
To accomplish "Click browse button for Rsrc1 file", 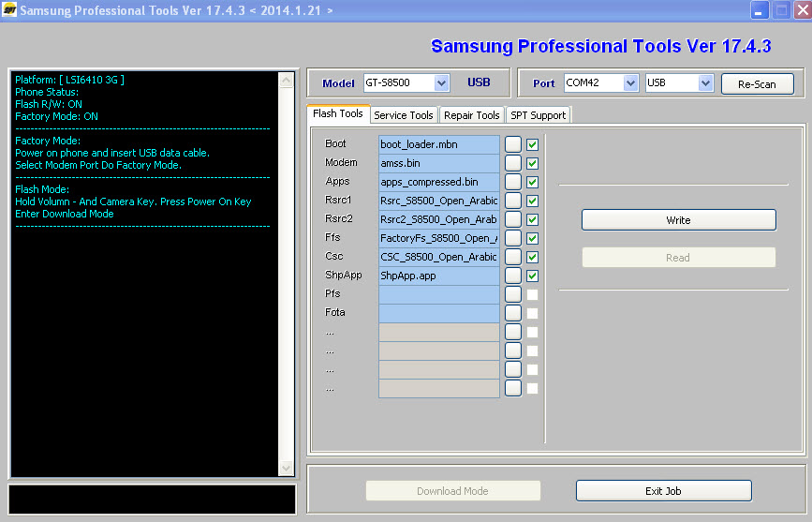I will coord(512,201).
